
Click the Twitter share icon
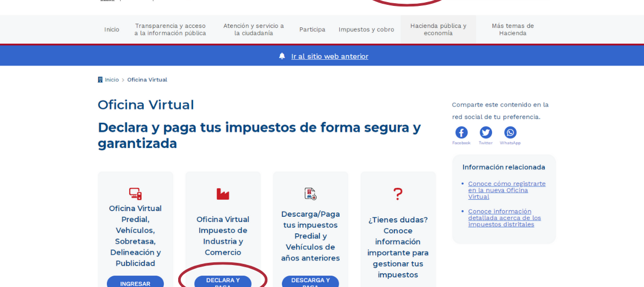(486, 133)
